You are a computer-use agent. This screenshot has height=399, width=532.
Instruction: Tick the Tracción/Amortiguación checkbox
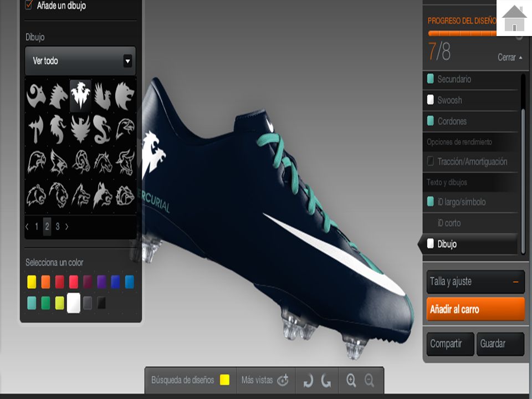click(x=430, y=161)
